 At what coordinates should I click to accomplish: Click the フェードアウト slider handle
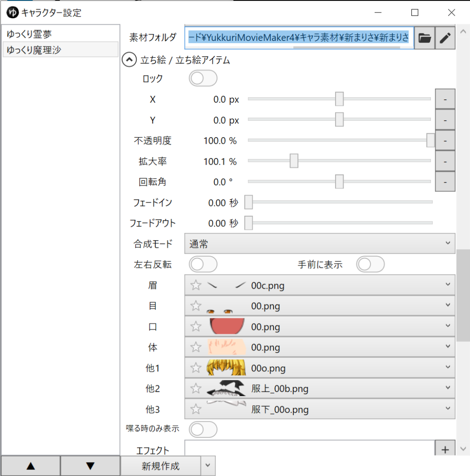pyautogui.click(x=249, y=223)
